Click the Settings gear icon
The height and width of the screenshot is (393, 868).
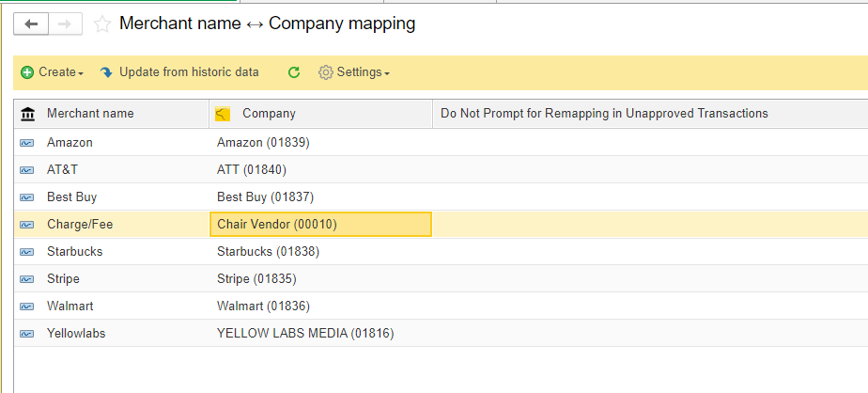tap(325, 72)
